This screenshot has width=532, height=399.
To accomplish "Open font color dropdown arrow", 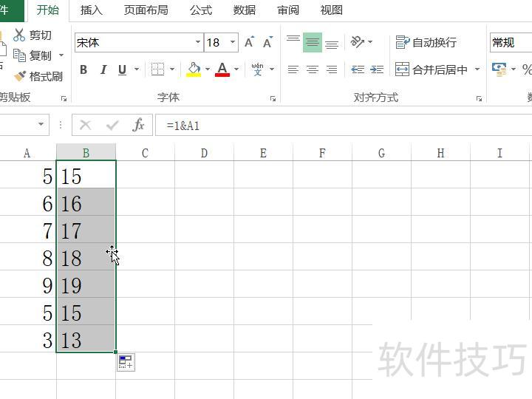I will pyautogui.click(x=236, y=69).
